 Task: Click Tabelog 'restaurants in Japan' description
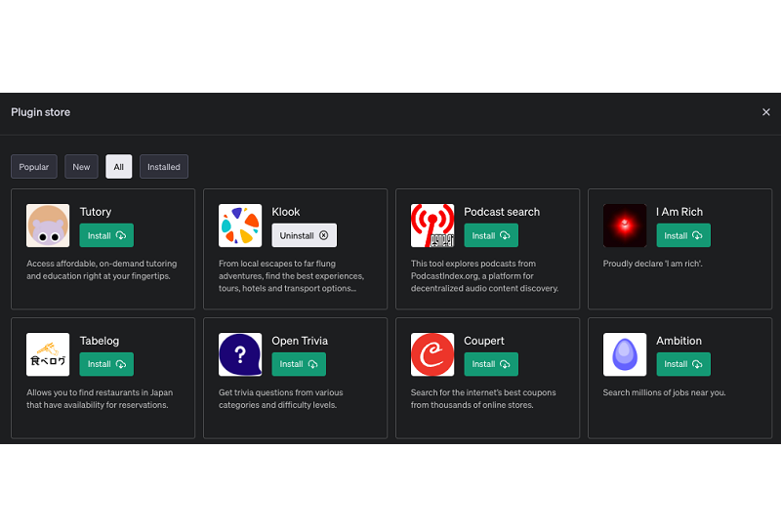[x=100, y=398]
